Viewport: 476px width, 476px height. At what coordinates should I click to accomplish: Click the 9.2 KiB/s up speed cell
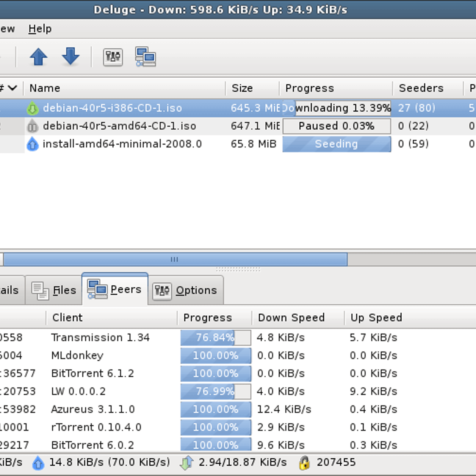coord(373,392)
